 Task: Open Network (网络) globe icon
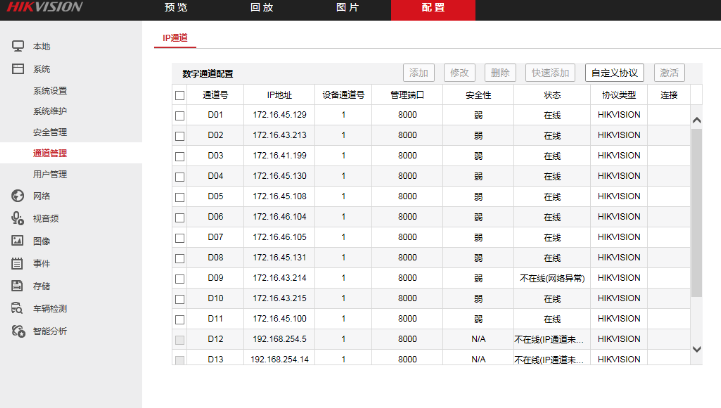[x=17, y=196]
